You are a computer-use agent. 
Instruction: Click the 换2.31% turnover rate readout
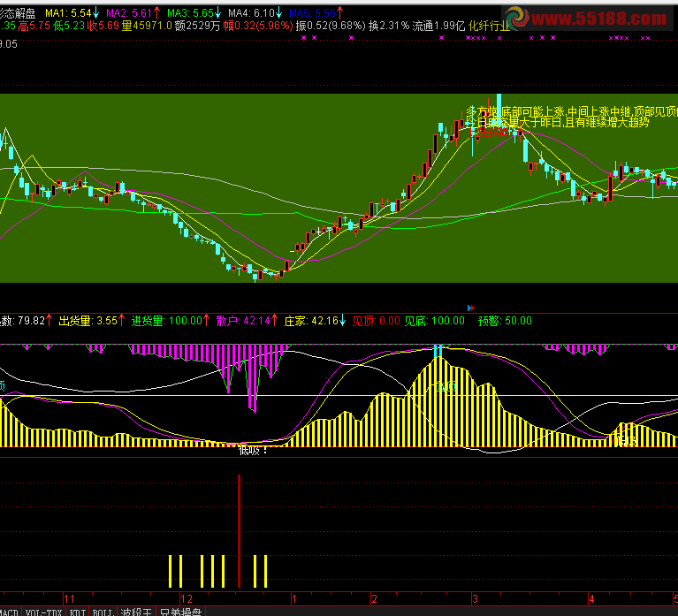(389, 26)
